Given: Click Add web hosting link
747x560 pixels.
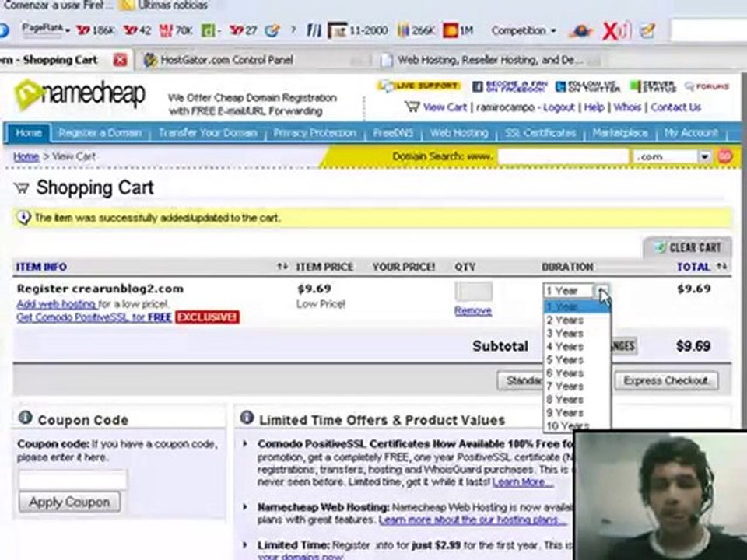Looking at the screenshot, I should point(57,304).
